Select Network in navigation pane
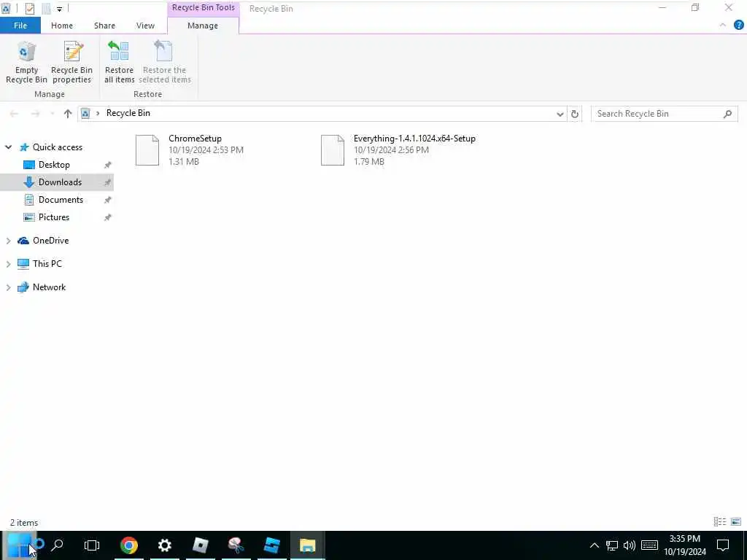747x560 pixels. click(x=49, y=287)
